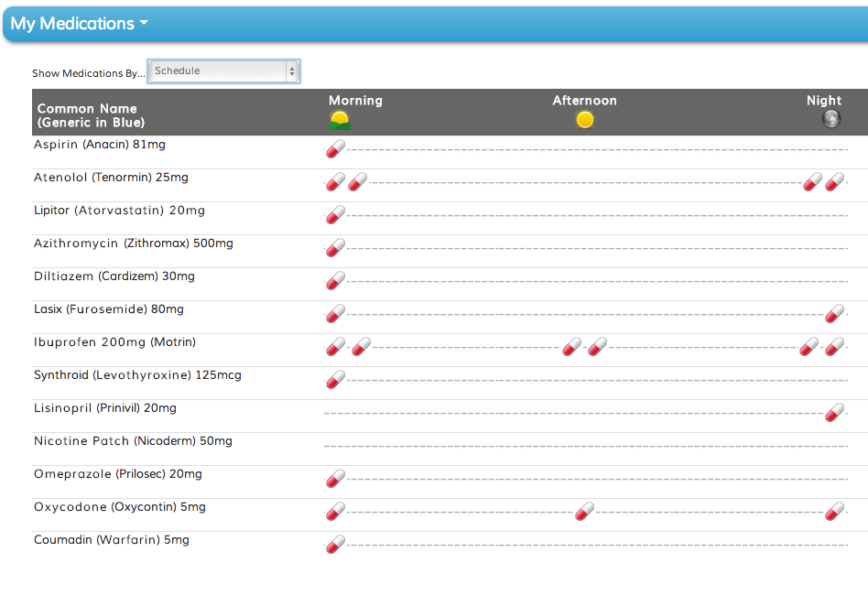Select the Lisinopril (Prinivil) 20mg name
Screen dimensions: 868x606
pyautogui.click(x=105, y=408)
